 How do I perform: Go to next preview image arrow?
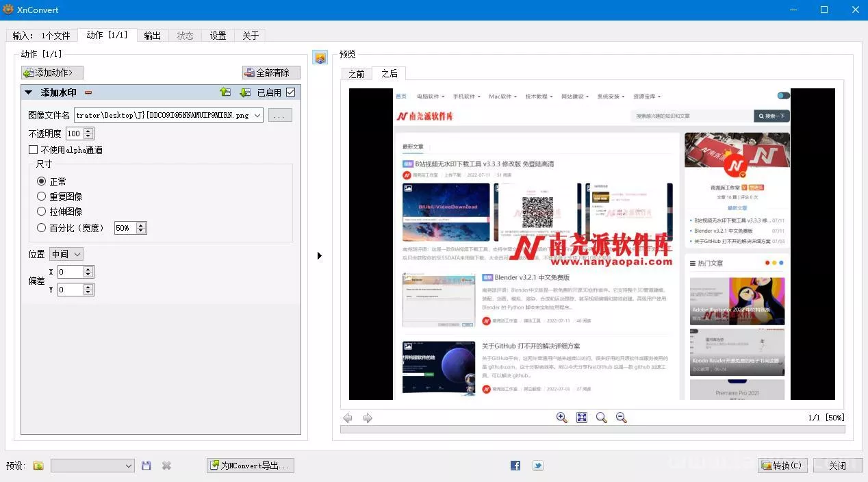[368, 418]
